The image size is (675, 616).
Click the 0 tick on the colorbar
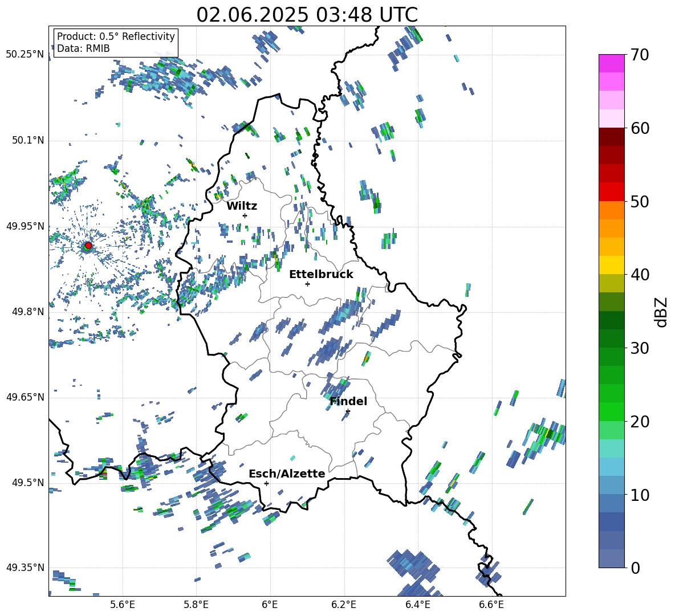(x=635, y=568)
